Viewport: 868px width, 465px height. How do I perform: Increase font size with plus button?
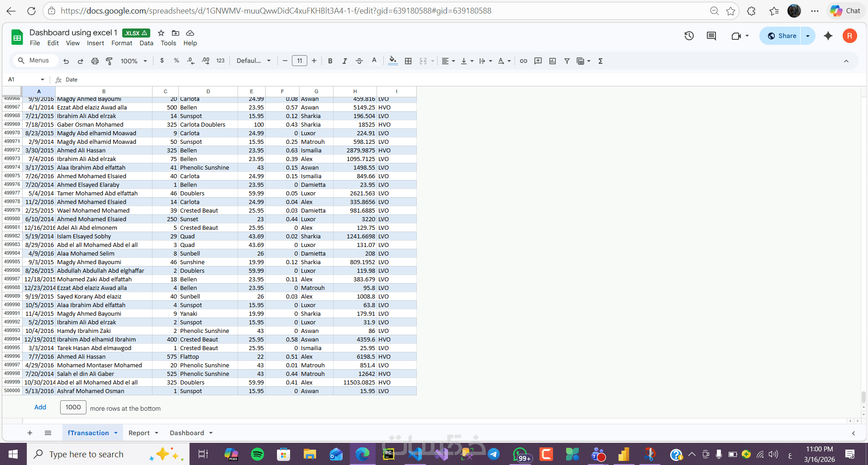click(x=314, y=61)
